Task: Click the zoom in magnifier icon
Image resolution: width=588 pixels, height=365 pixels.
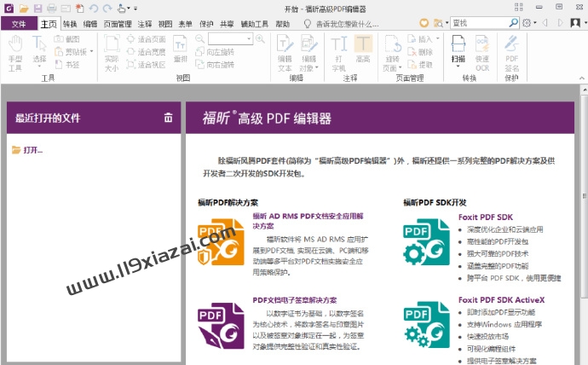Action: 260,38
